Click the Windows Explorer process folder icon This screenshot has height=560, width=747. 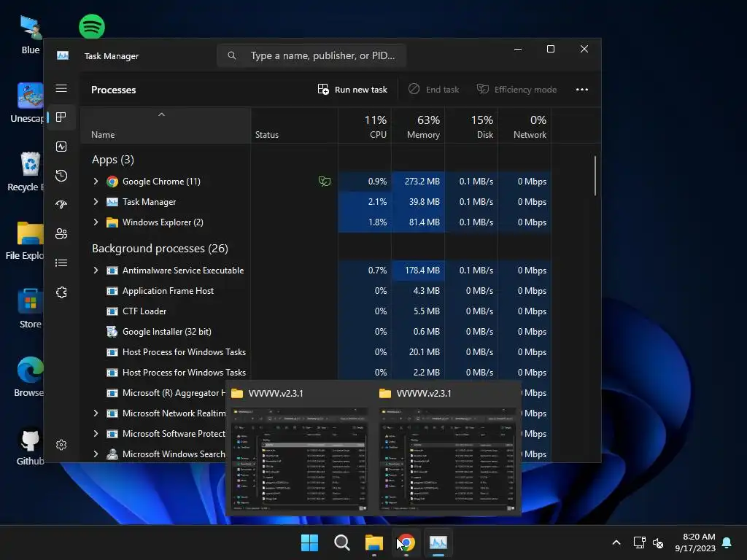(112, 222)
